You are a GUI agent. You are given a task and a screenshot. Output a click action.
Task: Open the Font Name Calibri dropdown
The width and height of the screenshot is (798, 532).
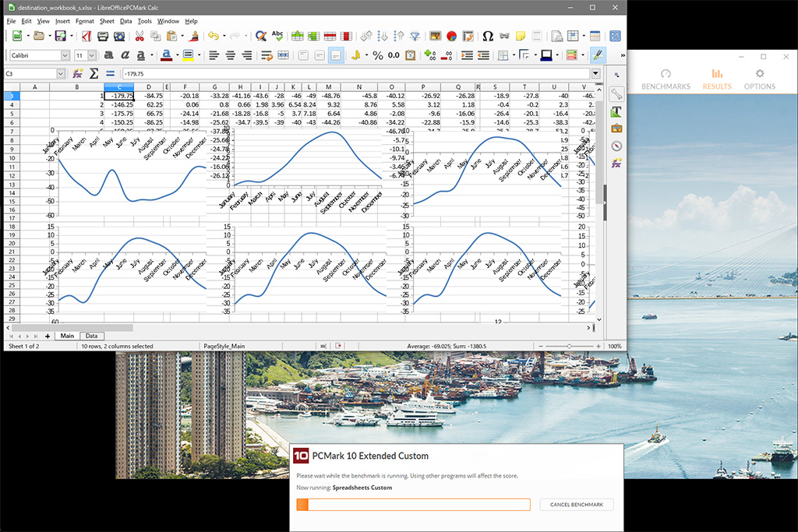pos(65,55)
